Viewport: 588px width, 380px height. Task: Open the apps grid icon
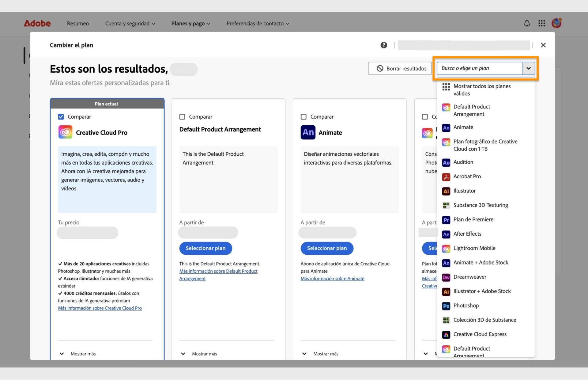[541, 23]
